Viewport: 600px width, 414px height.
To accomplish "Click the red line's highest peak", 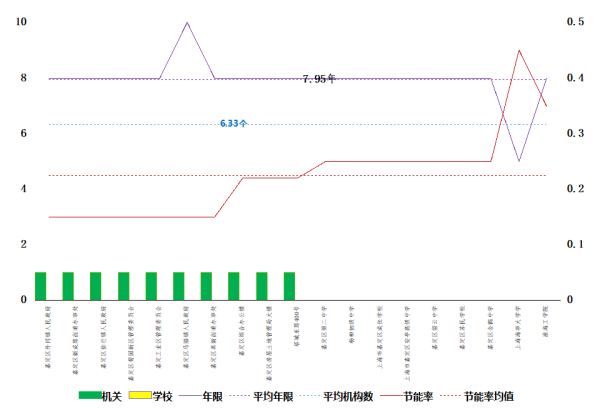I will tap(518, 50).
